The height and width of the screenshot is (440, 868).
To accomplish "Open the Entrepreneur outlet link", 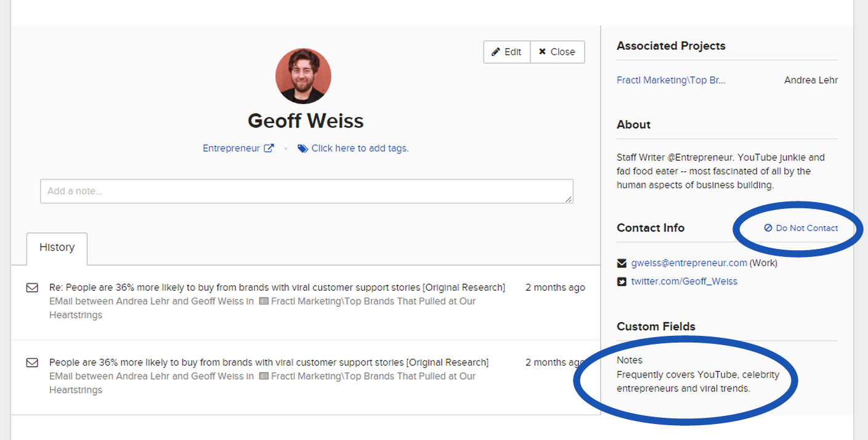I will 231,148.
